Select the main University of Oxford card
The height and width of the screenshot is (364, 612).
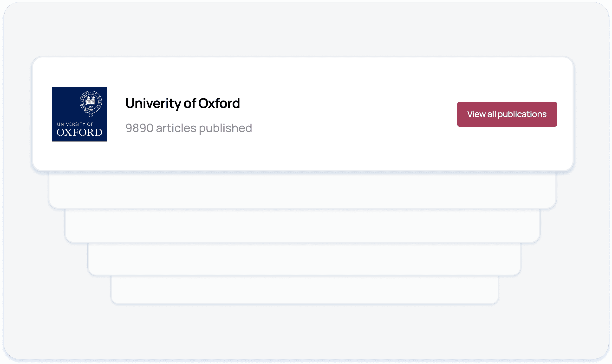(x=344, y=152)
